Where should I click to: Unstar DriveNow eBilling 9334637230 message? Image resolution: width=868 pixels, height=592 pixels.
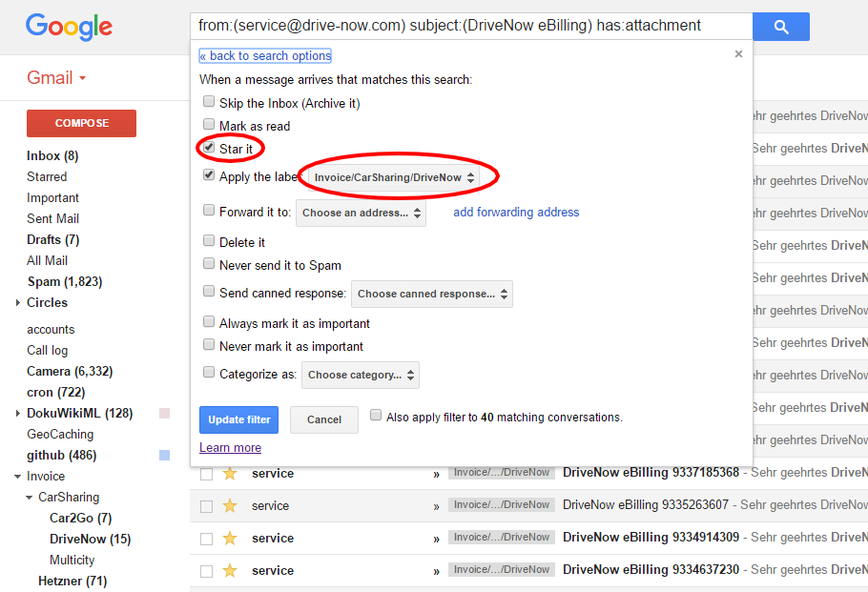point(230,570)
